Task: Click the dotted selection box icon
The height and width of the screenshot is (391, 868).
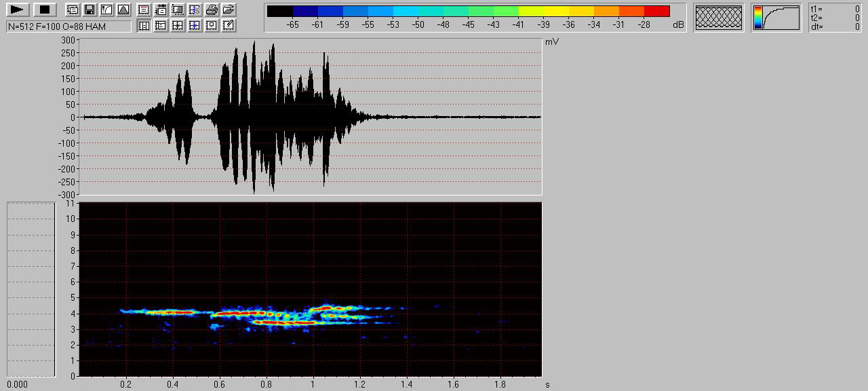Action: (x=178, y=10)
